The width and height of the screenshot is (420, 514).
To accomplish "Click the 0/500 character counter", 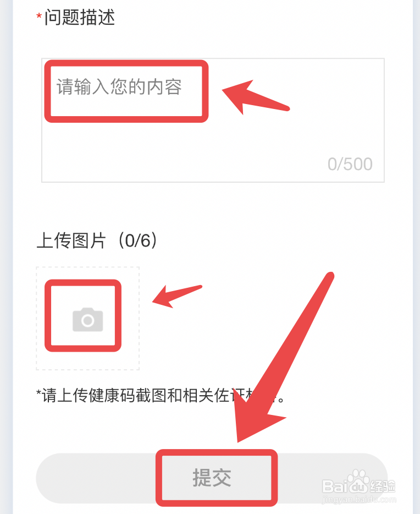I will (350, 164).
